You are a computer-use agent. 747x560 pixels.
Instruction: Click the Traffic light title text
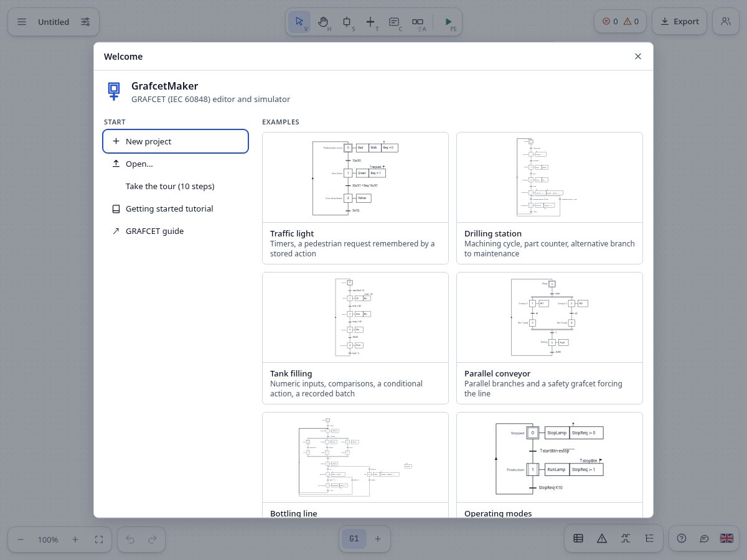click(292, 234)
